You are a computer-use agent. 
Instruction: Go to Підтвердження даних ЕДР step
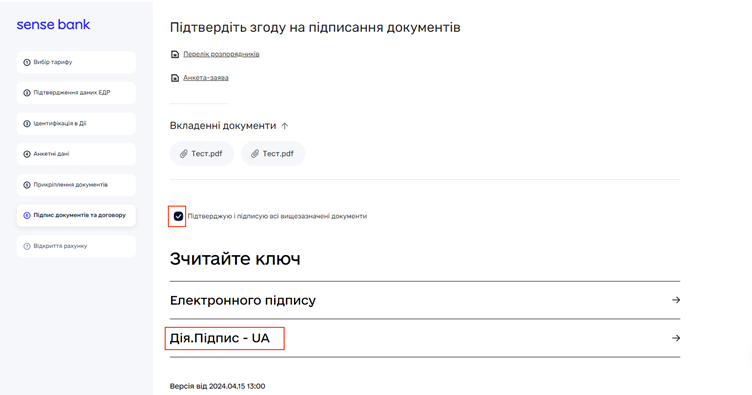[x=76, y=93]
